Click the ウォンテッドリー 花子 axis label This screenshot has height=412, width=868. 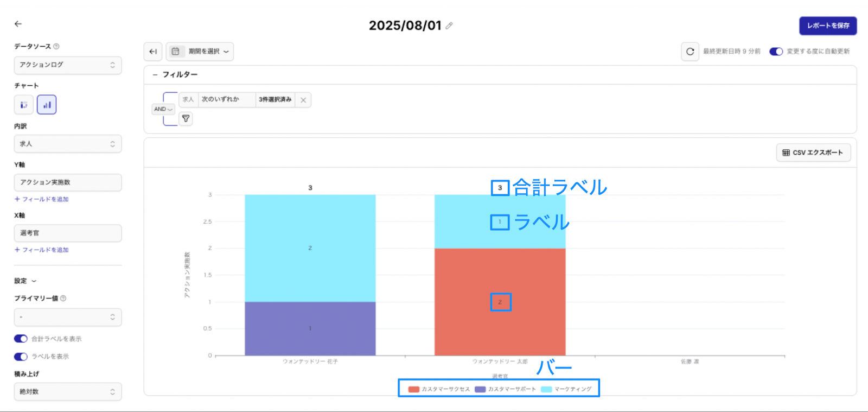pyautogui.click(x=310, y=362)
